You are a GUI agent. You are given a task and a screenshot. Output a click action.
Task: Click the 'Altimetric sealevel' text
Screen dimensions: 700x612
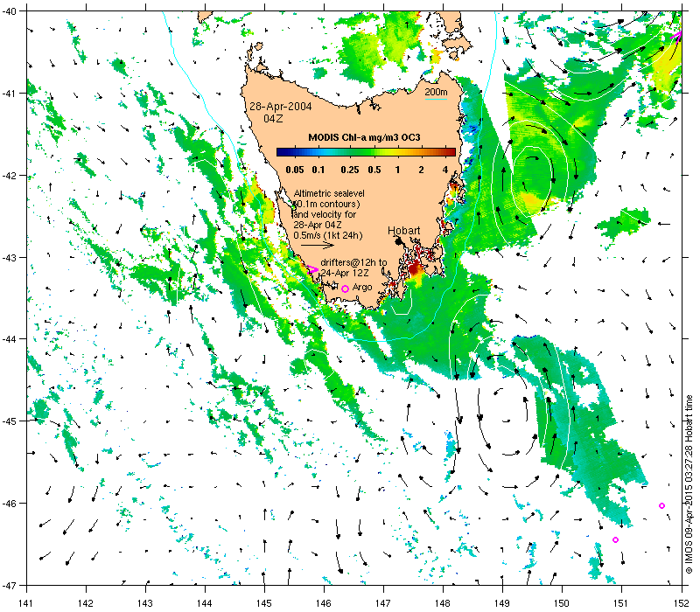point(329,193)
